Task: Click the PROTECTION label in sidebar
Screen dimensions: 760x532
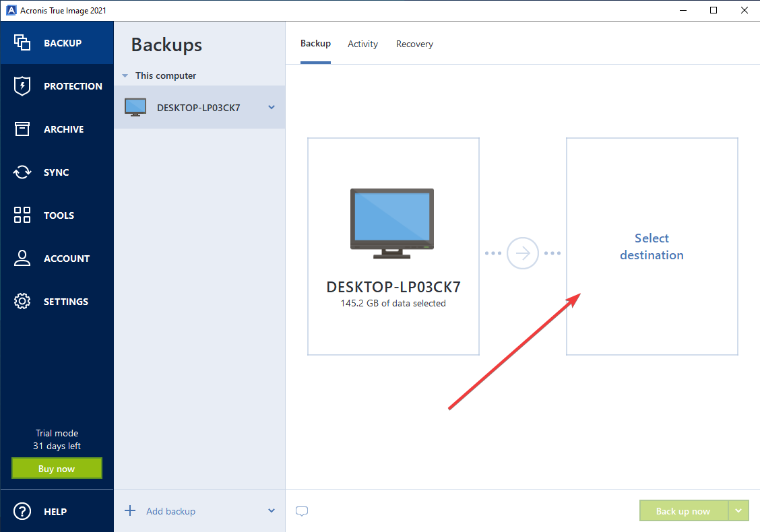Action: pos(73,86)
